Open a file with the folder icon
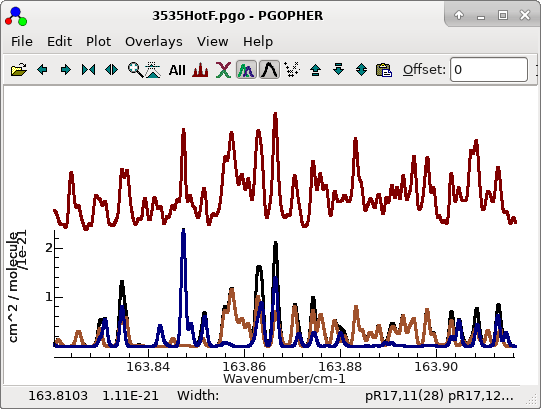Image resolution: width=541 pixels, height=409 pixels. coord(19,70)
